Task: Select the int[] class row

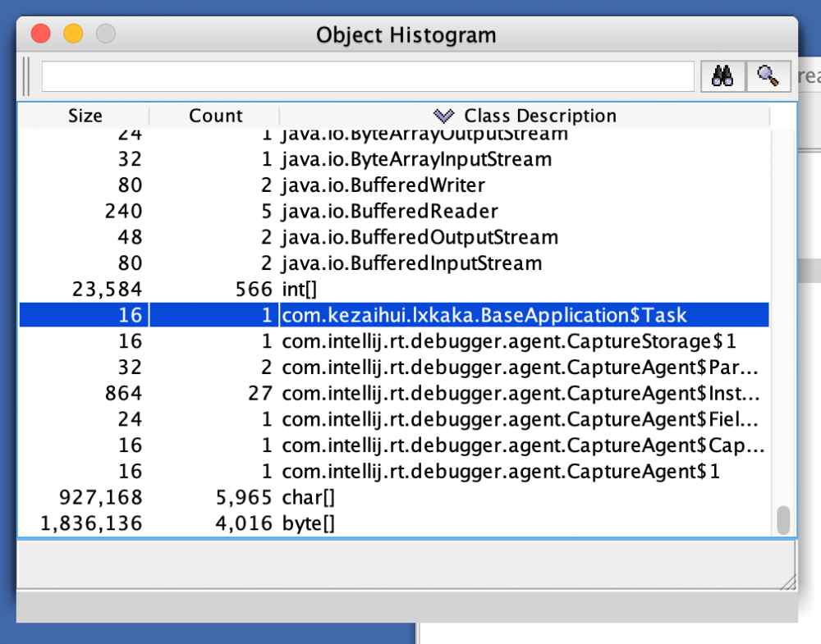Action: coord(394,290)
